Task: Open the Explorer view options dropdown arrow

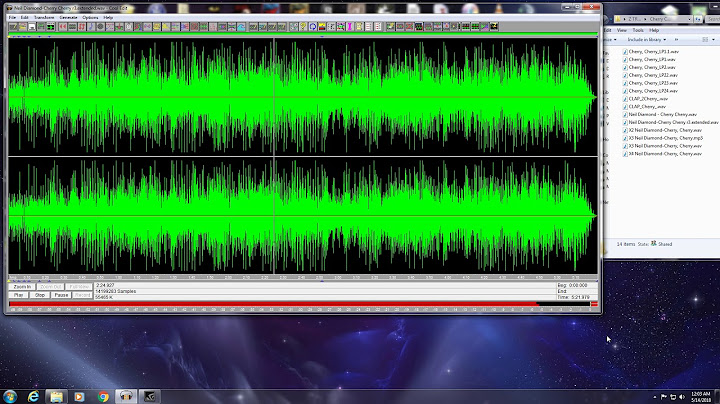Action: coord(713,40)
